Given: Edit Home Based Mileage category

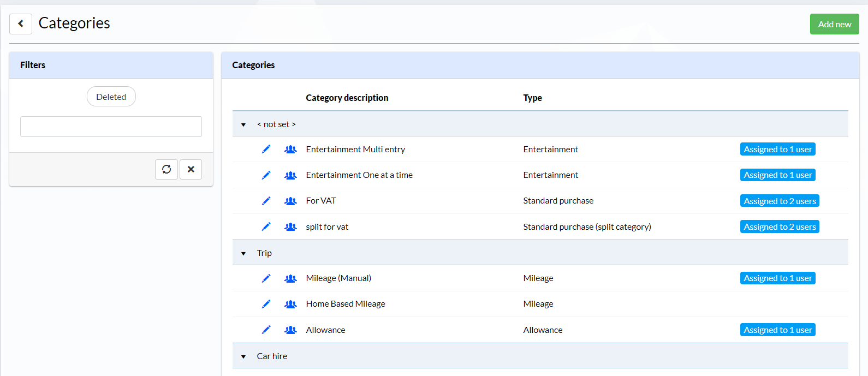Looking at the screenshot, I should click(266, 304).
